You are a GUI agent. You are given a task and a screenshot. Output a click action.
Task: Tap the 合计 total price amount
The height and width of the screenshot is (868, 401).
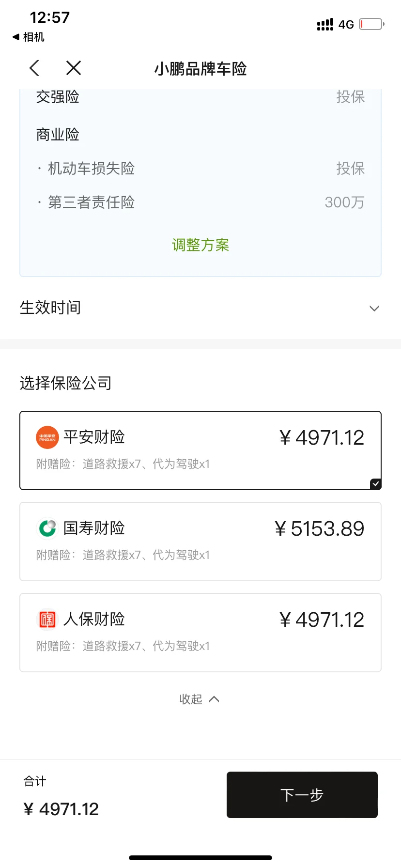[x=61, y=809]
